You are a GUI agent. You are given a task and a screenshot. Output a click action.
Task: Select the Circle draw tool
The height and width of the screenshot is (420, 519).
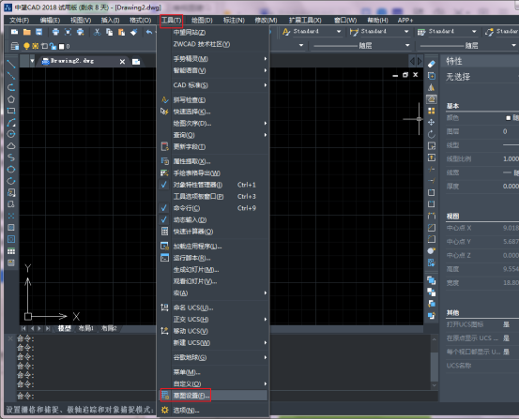tap(11, 134)
